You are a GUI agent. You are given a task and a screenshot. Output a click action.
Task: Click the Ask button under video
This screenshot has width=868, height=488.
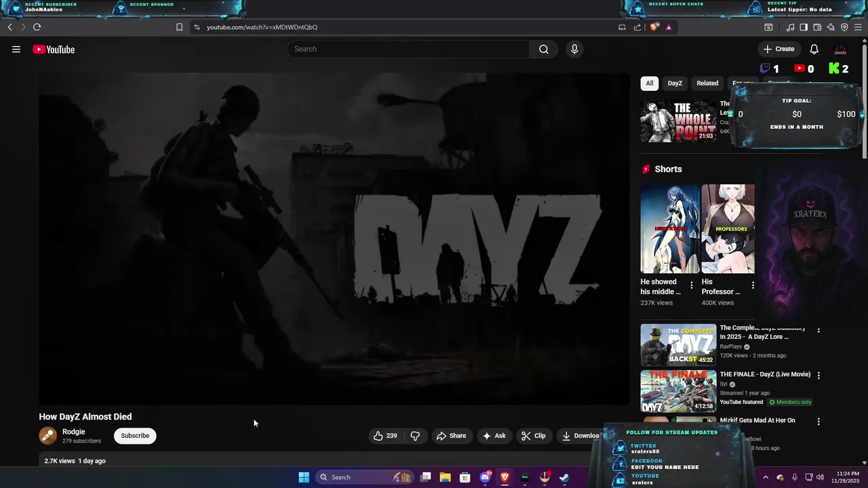click(494, 436)
